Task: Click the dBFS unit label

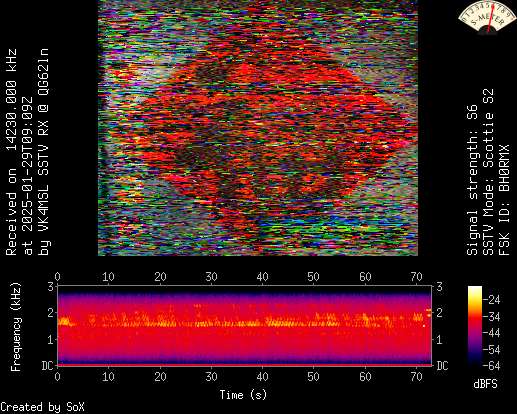Action: (485, 384)
